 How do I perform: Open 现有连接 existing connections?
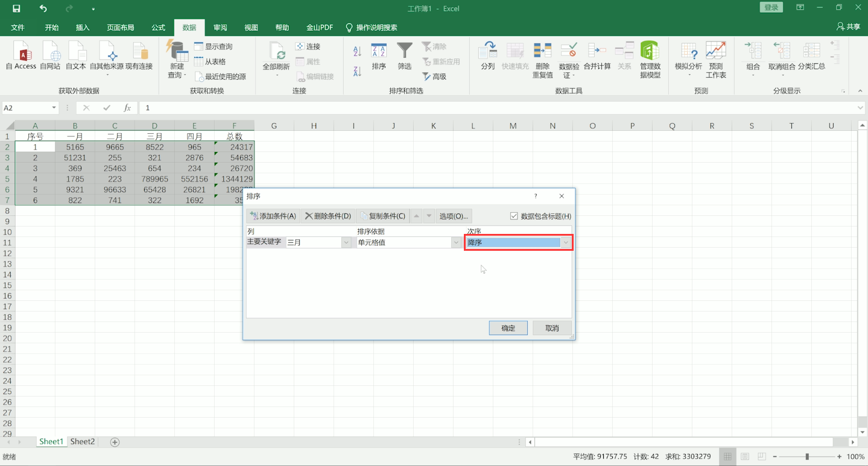pyautogui.click(x=139, y=56)
